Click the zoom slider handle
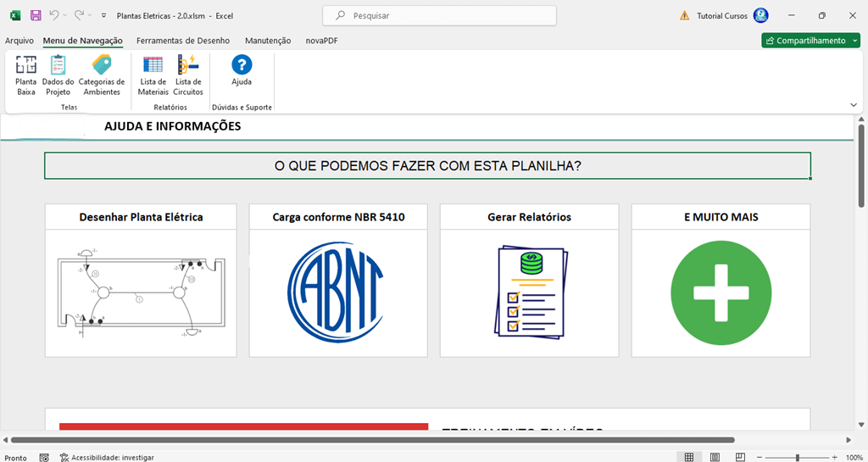This screenshot has height=462, width=868. (797, 458)
